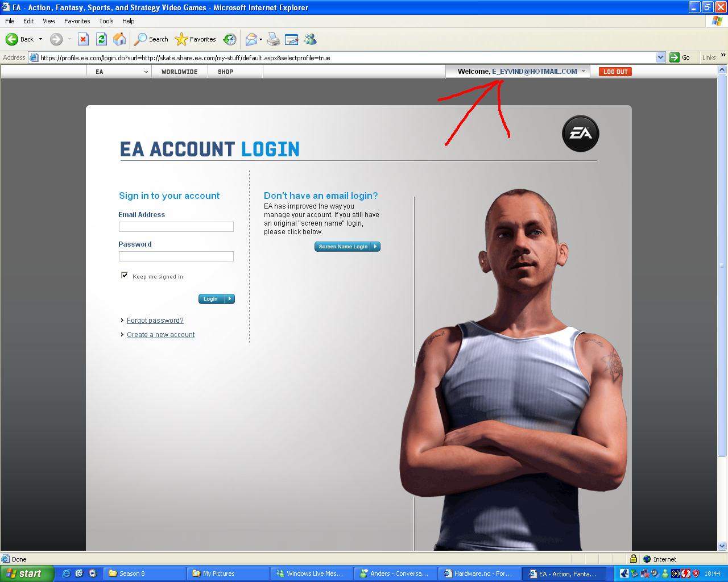The height and width of the screenshot is (582, 728).
Task: Switch to Hardware.no taskbar window
Action: pos(479,573)
